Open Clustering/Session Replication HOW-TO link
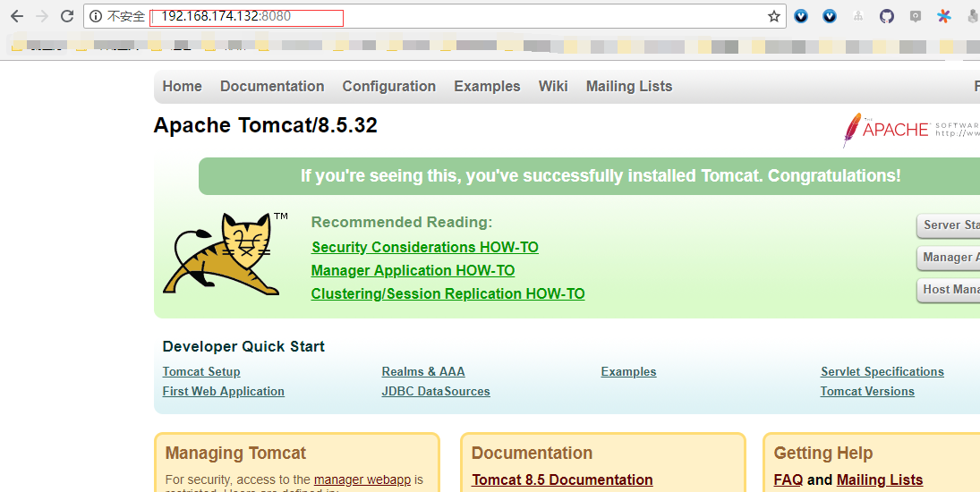Image resolution: width=980 pixels, height=492 pixels. pos(448,293)
